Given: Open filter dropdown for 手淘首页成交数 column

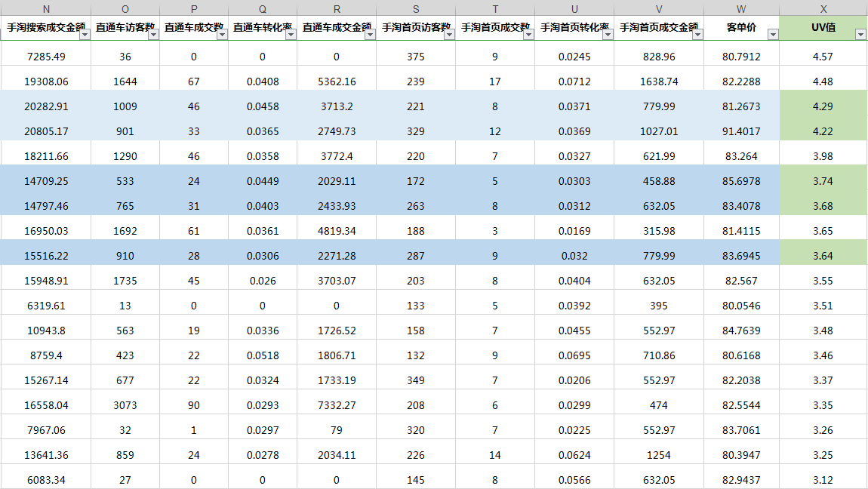Looking at the screenshot, I should (x=528, y=34).
